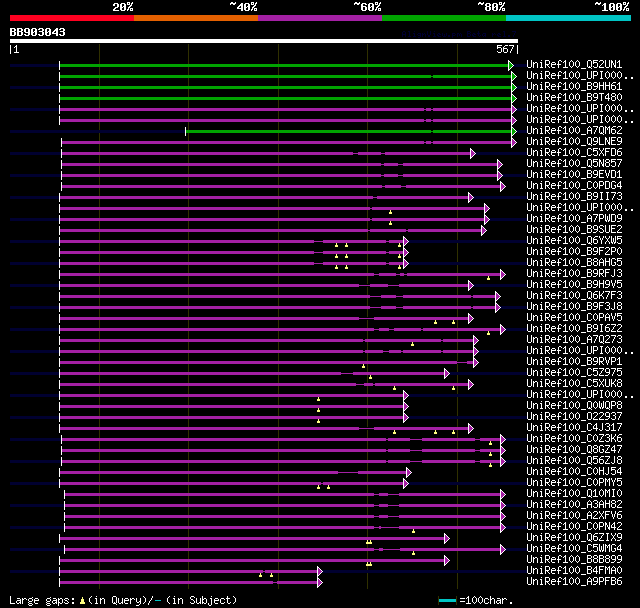This screenshot has width=640, height=608.
Task: Select the UniRef100_A2XFV6 label
Action: tap(574, 516)
